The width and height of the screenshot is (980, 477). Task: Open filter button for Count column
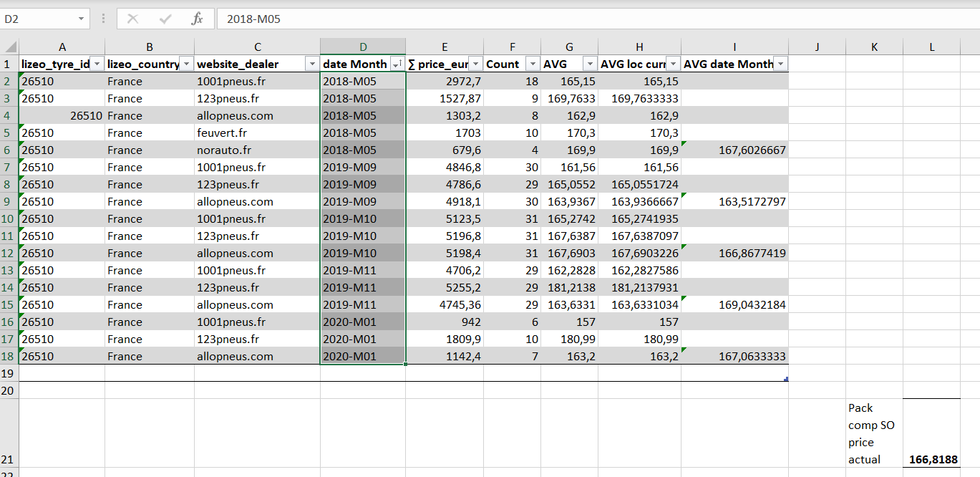(532, 64)
